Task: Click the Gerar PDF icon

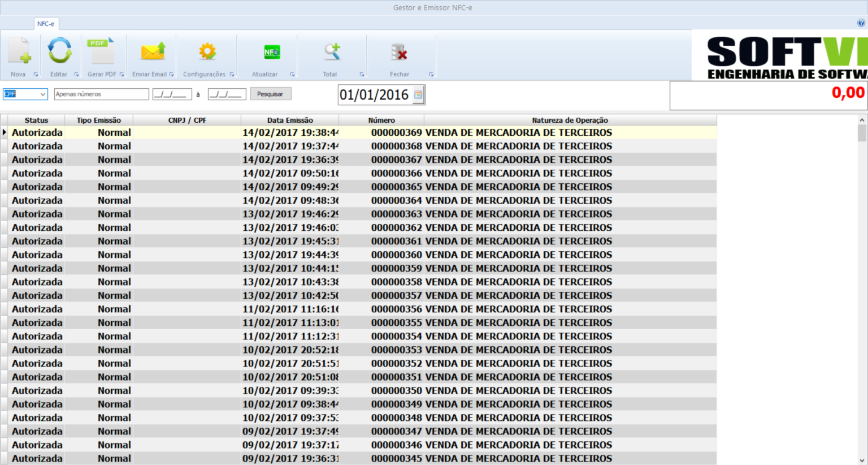Action: click(101, 51)
